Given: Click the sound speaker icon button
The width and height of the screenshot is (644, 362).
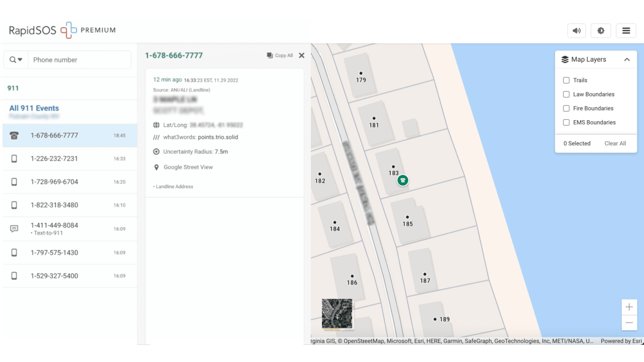Looking at the screenshot, I should (x=577, y=31).
